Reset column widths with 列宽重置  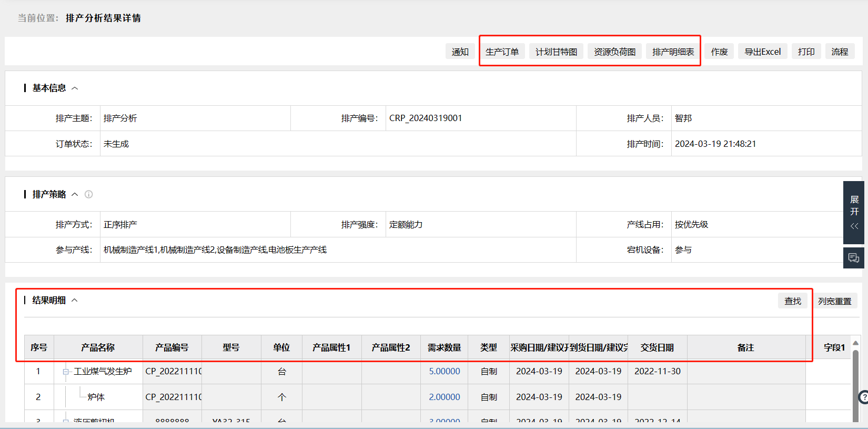point(834,301)
